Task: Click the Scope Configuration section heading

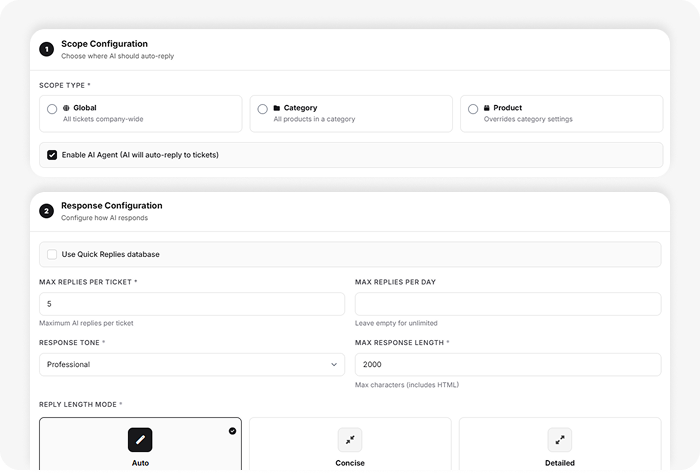Action: [104, 44]
